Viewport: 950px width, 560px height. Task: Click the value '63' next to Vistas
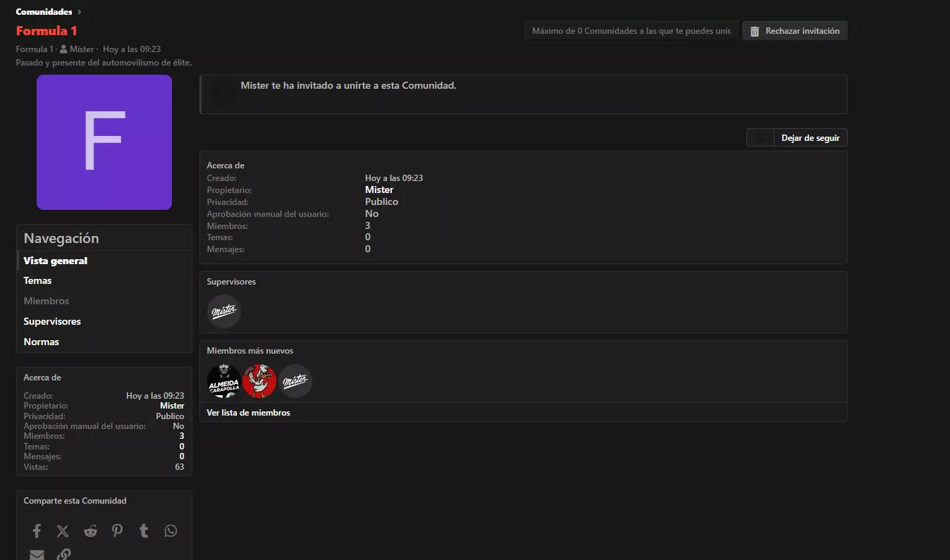[180, 467]
